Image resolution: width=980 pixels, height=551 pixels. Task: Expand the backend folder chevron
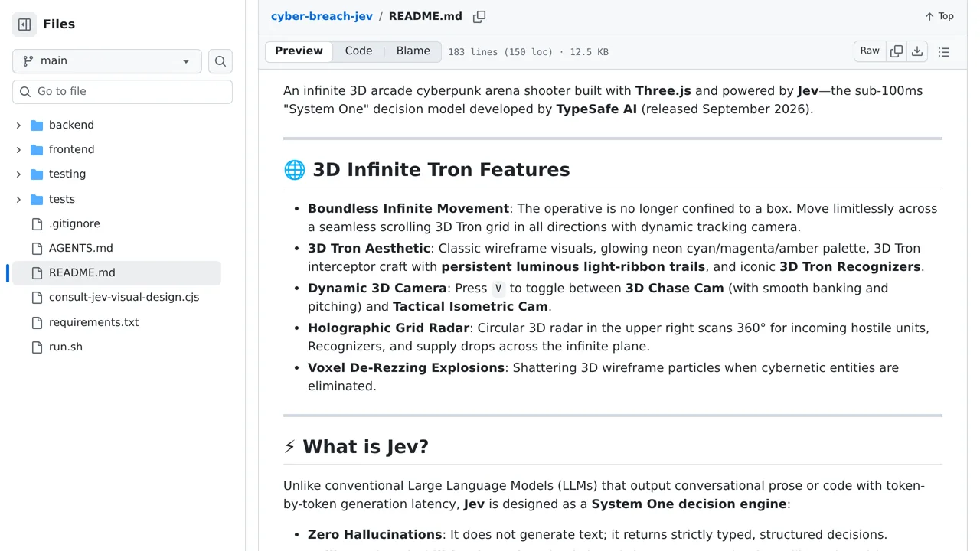coord(18,126)
